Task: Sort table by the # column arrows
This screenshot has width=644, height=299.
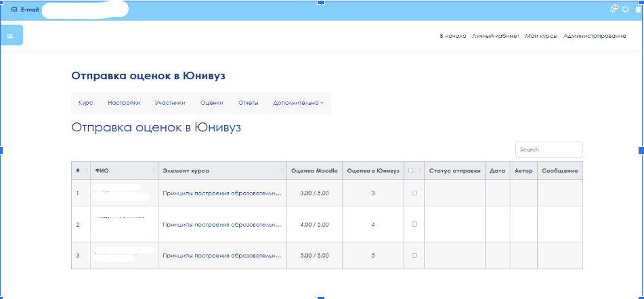Action: (86, 171)
